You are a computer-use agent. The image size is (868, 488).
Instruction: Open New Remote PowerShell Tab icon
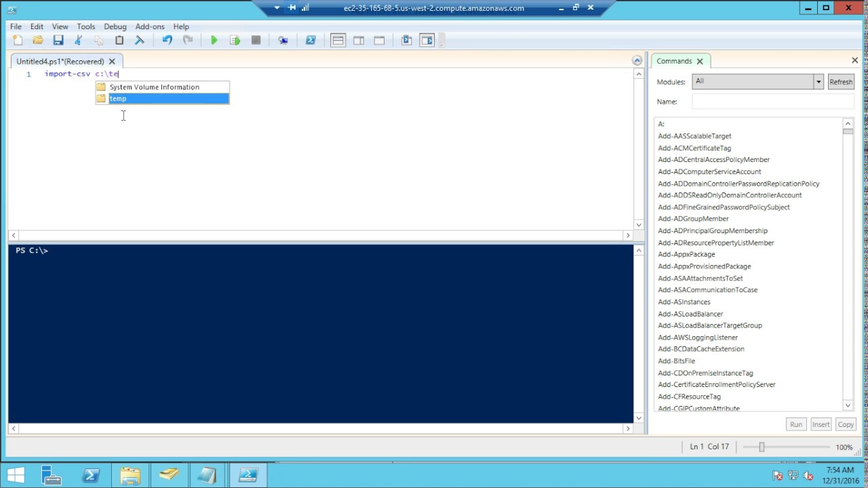pos(283,41)
